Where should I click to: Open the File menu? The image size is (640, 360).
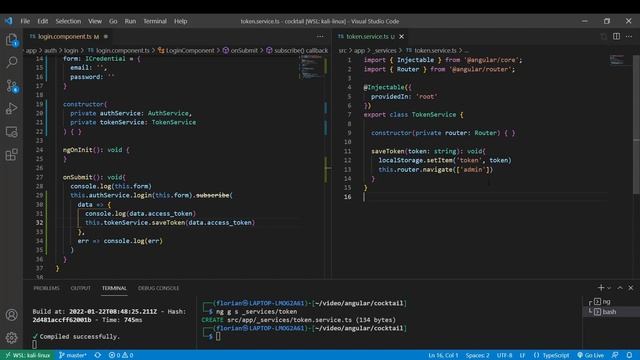coord(25,21)
